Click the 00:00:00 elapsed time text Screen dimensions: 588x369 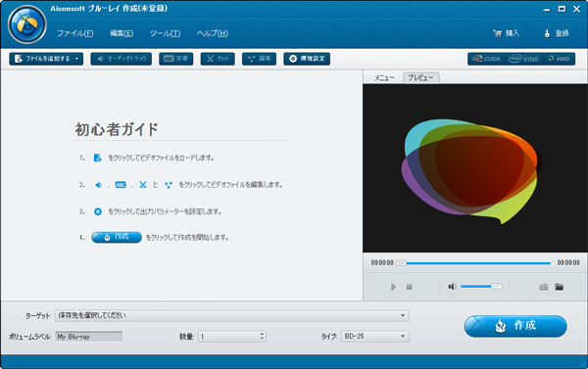point(382,263)
